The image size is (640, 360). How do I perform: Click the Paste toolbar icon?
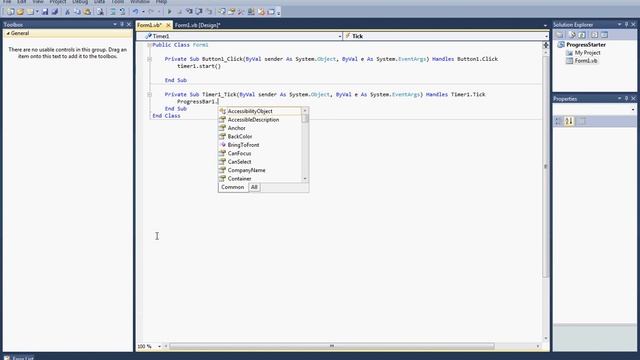(x=87, y=12)
